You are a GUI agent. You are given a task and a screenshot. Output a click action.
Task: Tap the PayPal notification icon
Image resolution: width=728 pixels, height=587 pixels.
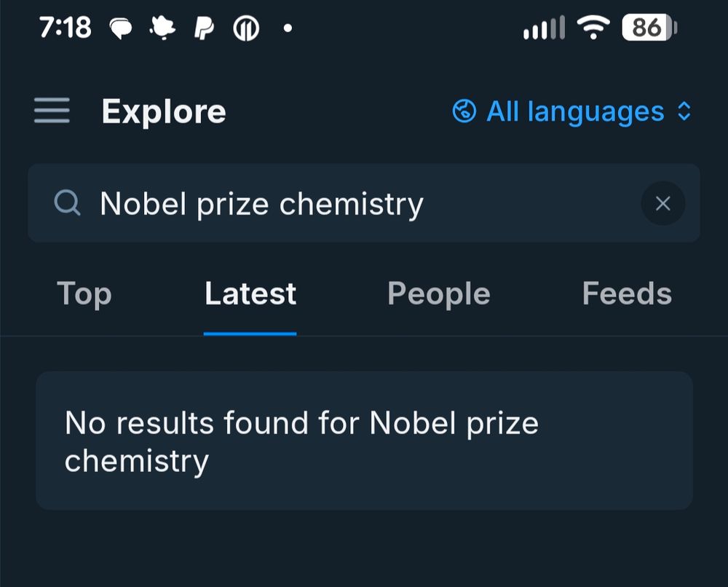coord(205,28)
